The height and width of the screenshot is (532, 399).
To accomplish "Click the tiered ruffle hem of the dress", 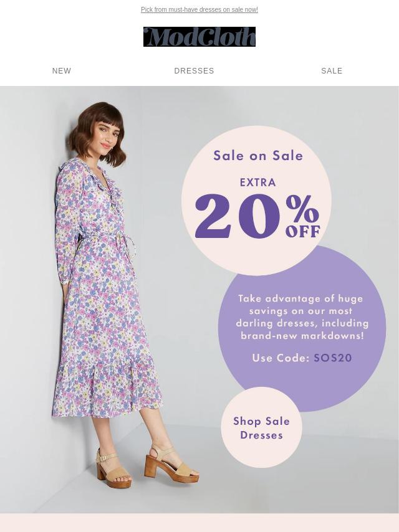I will (x=107, y=390).
